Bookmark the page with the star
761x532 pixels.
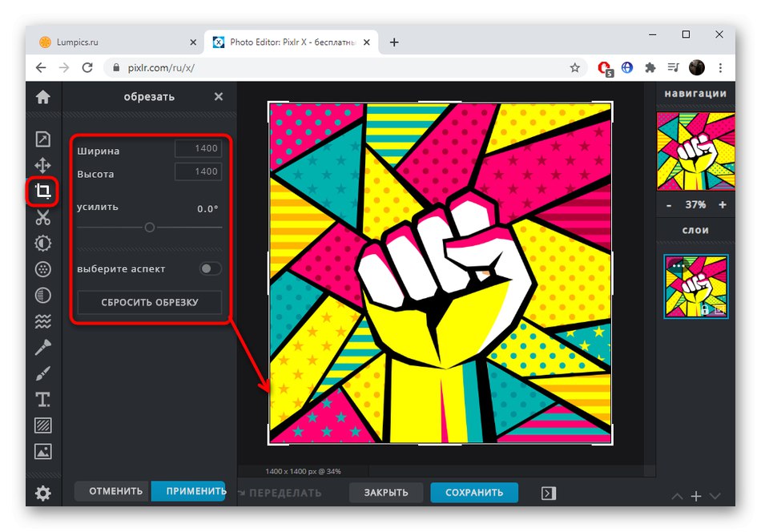[574, 67]
